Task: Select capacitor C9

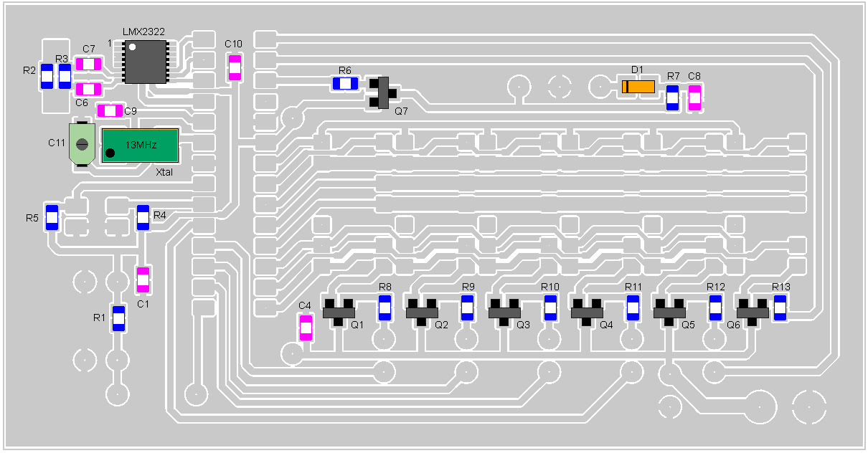Action: pos(110,111)
